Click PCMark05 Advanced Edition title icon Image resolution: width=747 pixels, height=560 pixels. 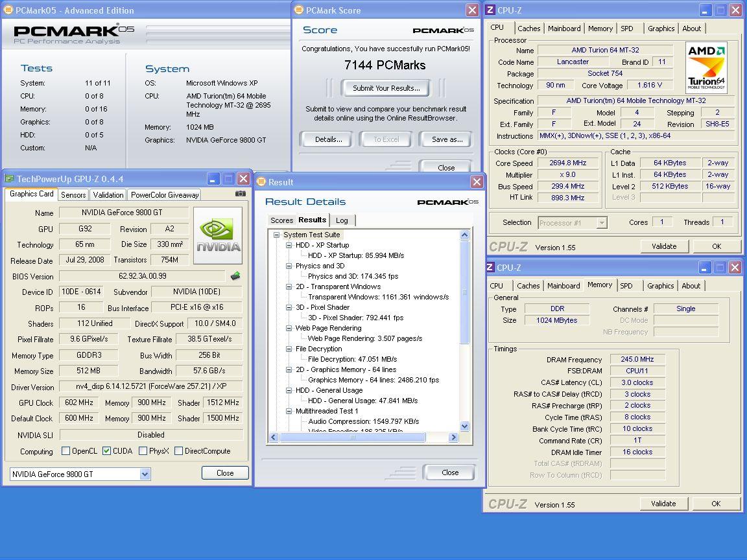click(8, 10)
